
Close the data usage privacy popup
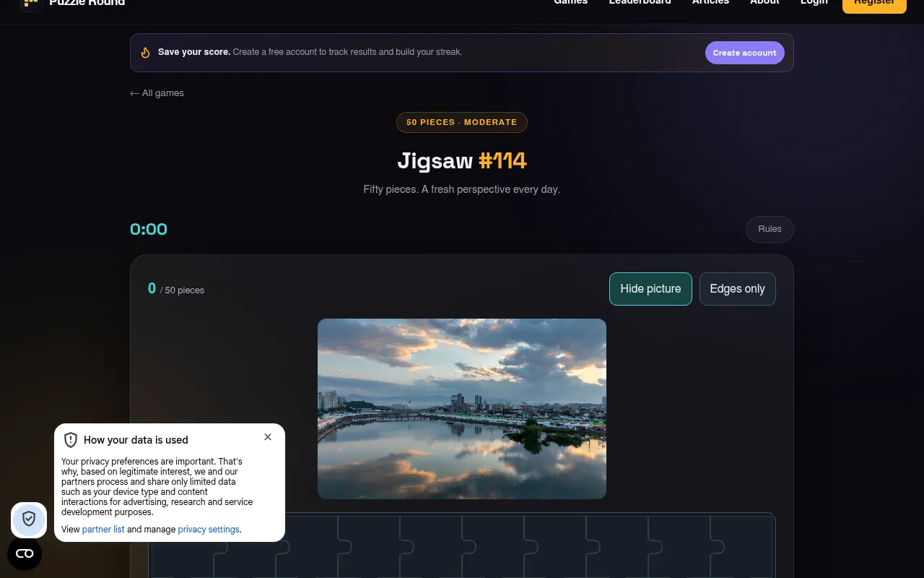pos(268,437)
